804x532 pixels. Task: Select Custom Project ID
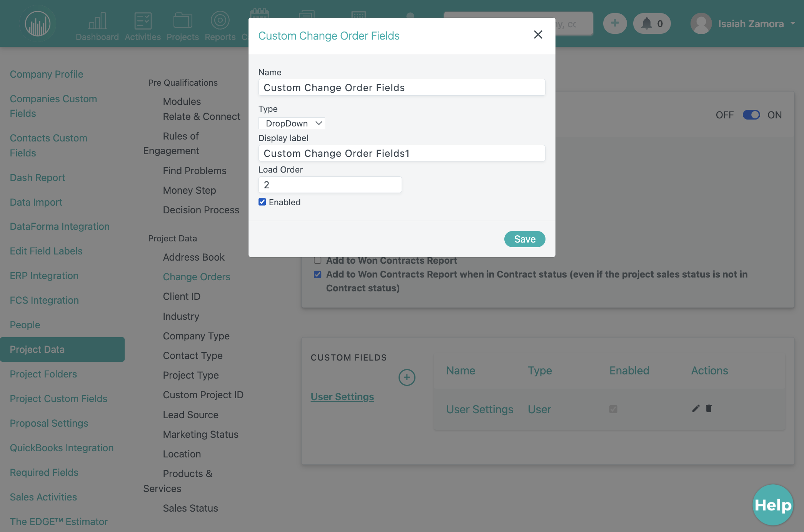203,395
